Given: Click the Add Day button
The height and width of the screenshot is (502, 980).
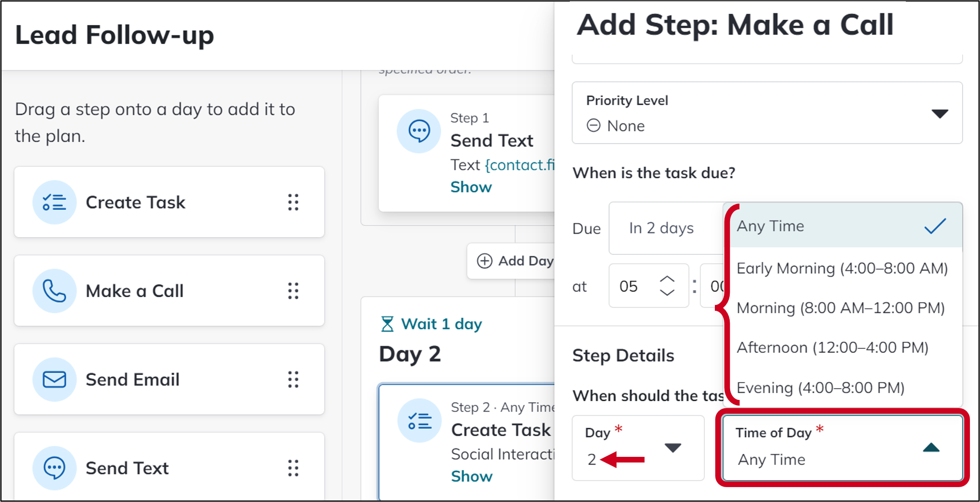Looking at the screenshot, I should click(x=514, y=261).
